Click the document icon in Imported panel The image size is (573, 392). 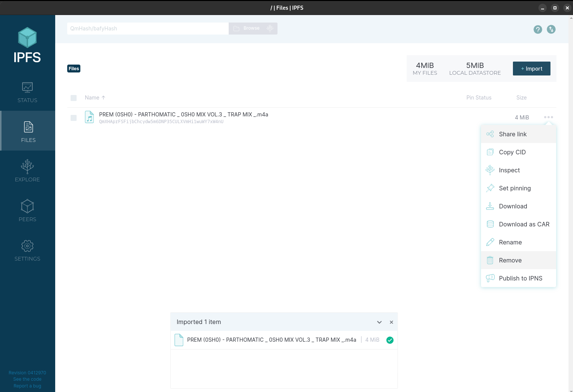click(179, 340)
